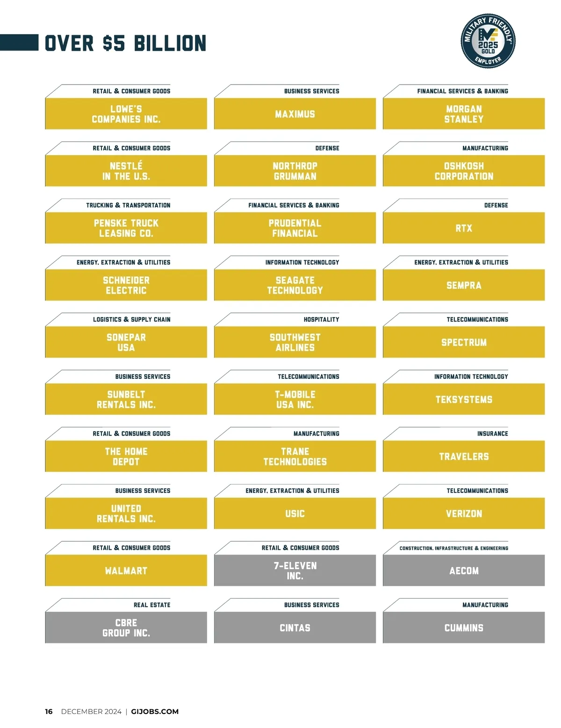
Task: Click the GIJOBS.COM footer link
Action: click(x=155, y=711)
